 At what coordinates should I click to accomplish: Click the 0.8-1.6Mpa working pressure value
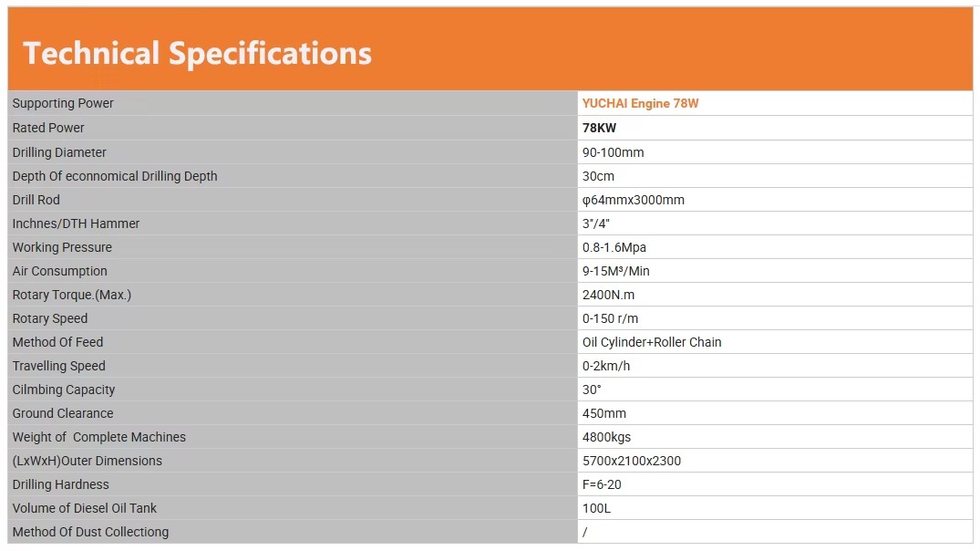click(x=614, y=247)
